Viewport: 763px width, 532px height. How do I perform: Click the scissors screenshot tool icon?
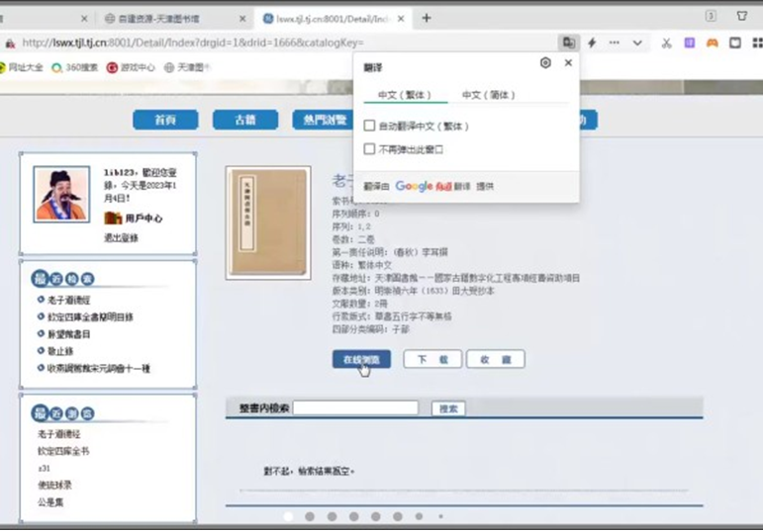(666, 43)
